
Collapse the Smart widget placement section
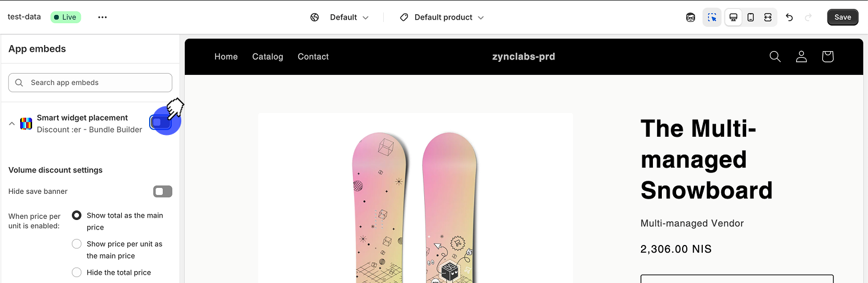click(x=12, y=124)
